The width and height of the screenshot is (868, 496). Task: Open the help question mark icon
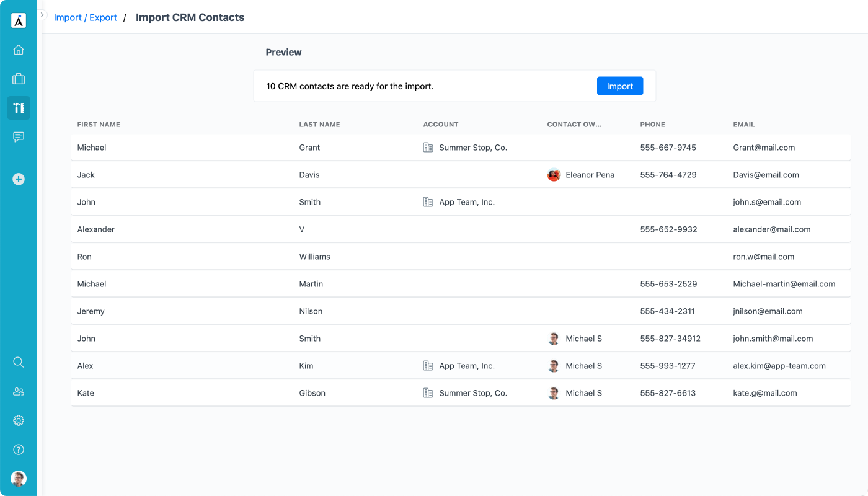[x=19, y=449]
